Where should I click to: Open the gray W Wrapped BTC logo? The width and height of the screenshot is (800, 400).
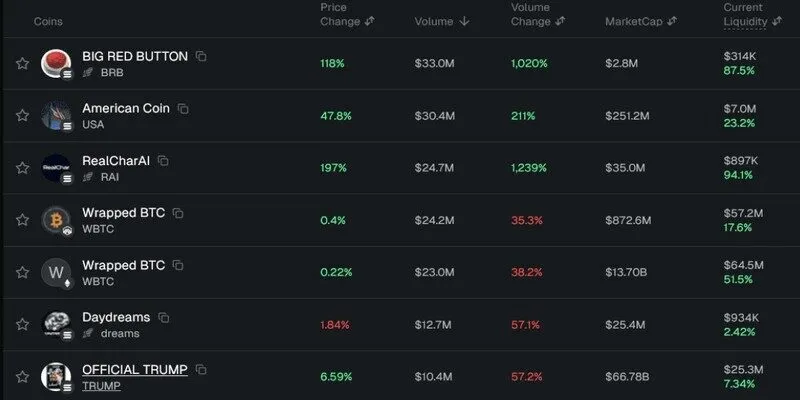[56, 272]
